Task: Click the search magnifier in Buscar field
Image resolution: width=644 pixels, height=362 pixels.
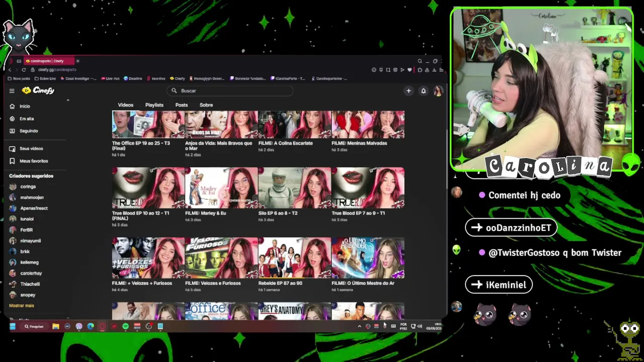Action: pos(174,91)
